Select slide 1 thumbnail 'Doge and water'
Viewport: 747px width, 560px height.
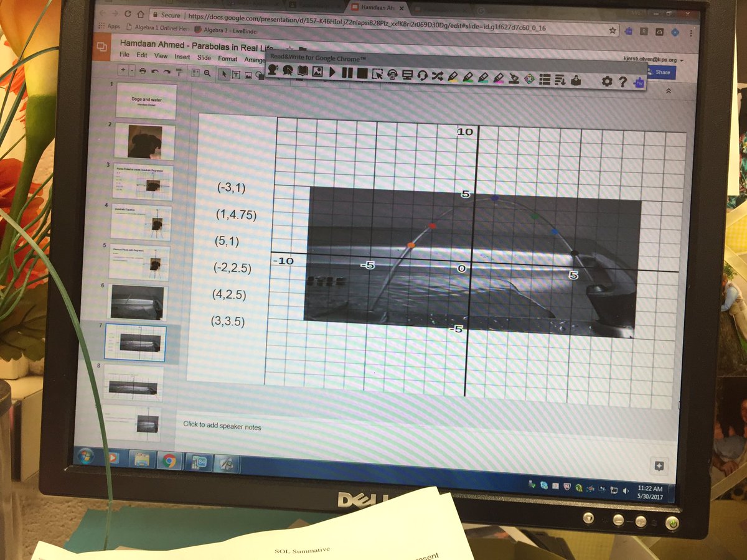pyautogui.click(x=146, y=101)
